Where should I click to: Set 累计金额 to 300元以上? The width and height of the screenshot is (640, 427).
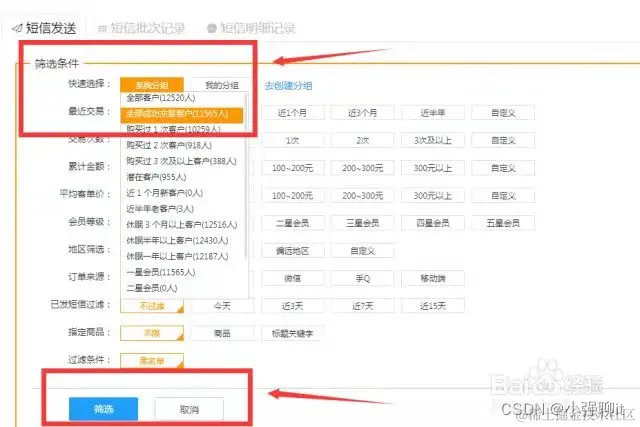click(433, 168)
